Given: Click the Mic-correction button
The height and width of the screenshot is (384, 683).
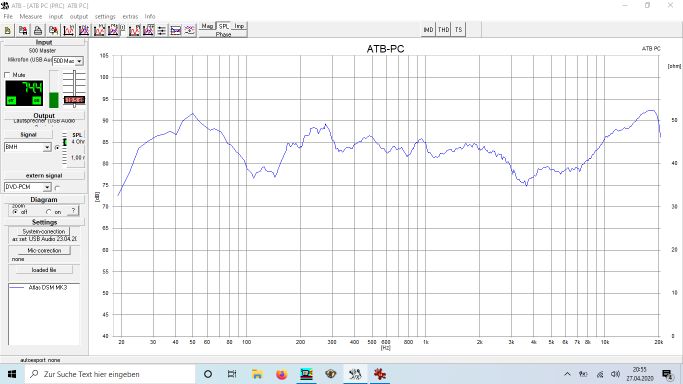Looking at the screenshot, I should 44,250.
